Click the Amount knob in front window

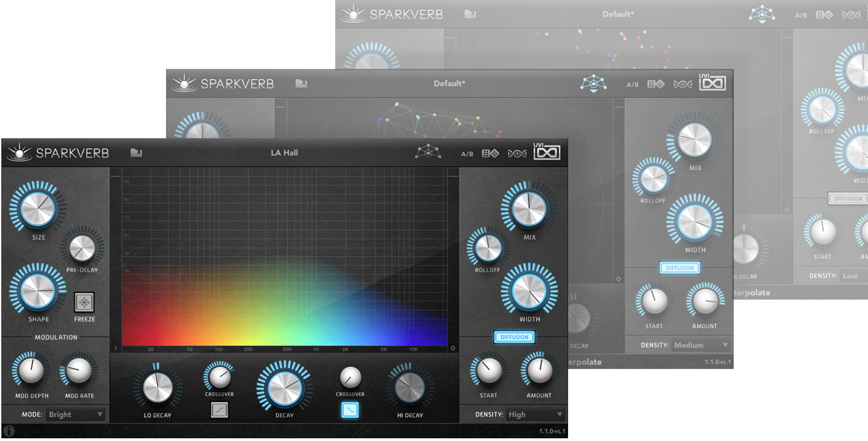point(539,370)
